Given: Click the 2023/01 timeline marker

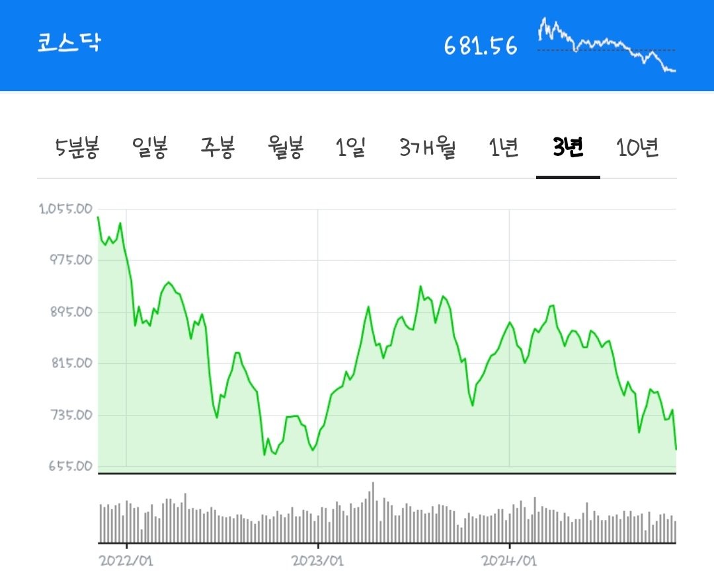Looking at the screenshot, I should tap(317, 560).
